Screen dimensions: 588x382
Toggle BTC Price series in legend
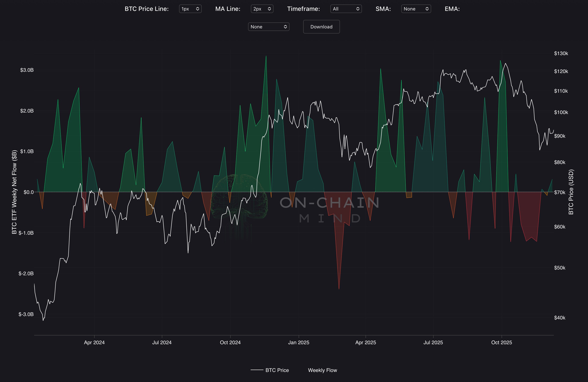coord(277,370)
